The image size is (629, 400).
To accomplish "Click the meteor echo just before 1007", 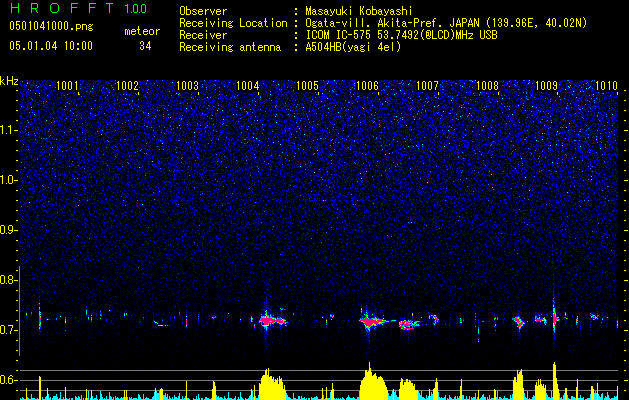I will [x=408, y=324].
